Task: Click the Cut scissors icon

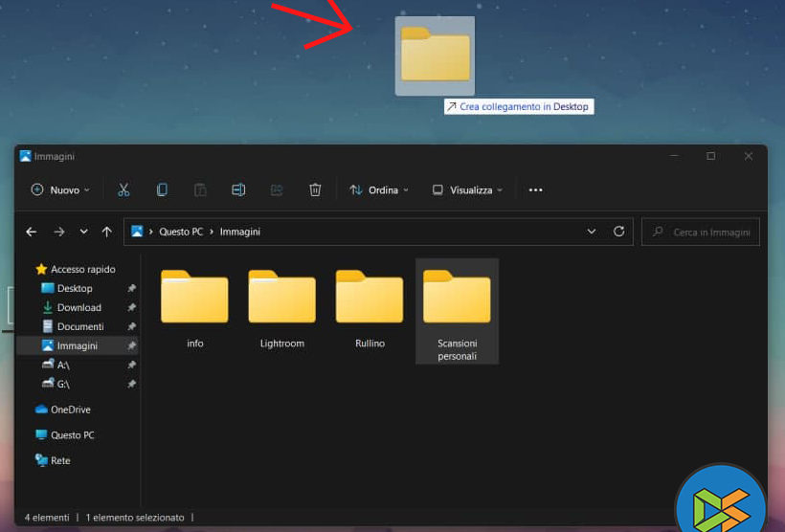Action: [x=123, y=190]
